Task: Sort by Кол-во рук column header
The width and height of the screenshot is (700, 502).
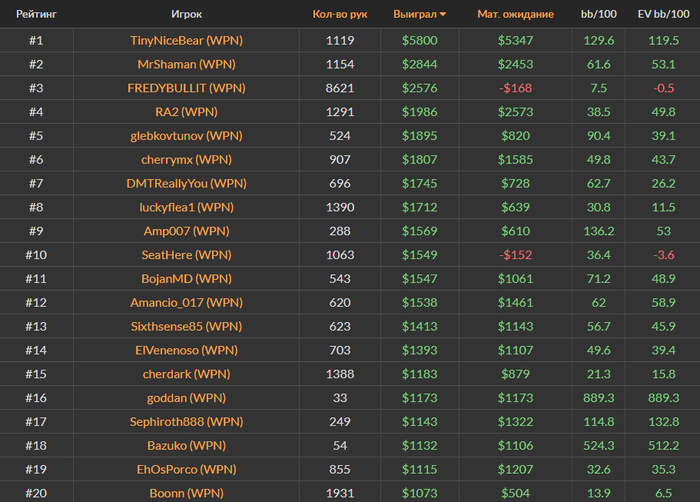Action: (x=340, y=15)
